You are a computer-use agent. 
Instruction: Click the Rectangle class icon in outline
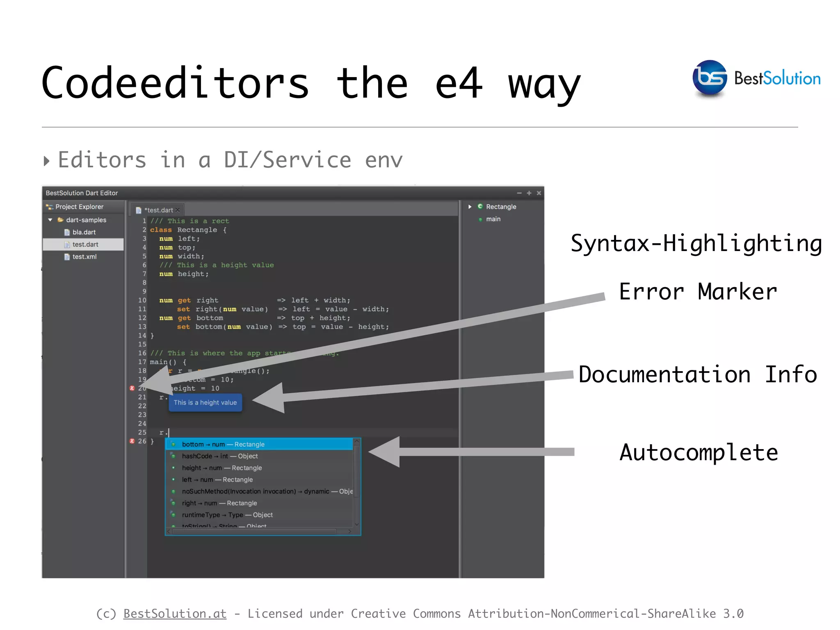click(480, 206)
